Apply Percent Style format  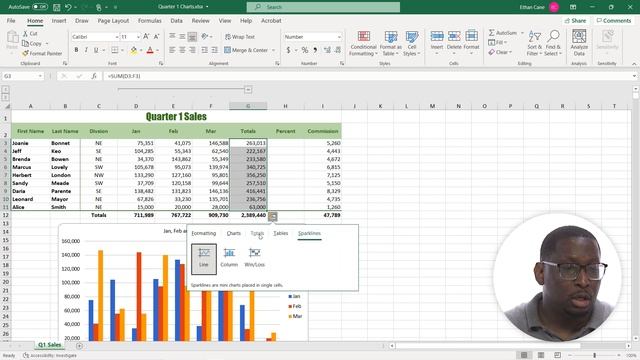click(x=304, y=50)
